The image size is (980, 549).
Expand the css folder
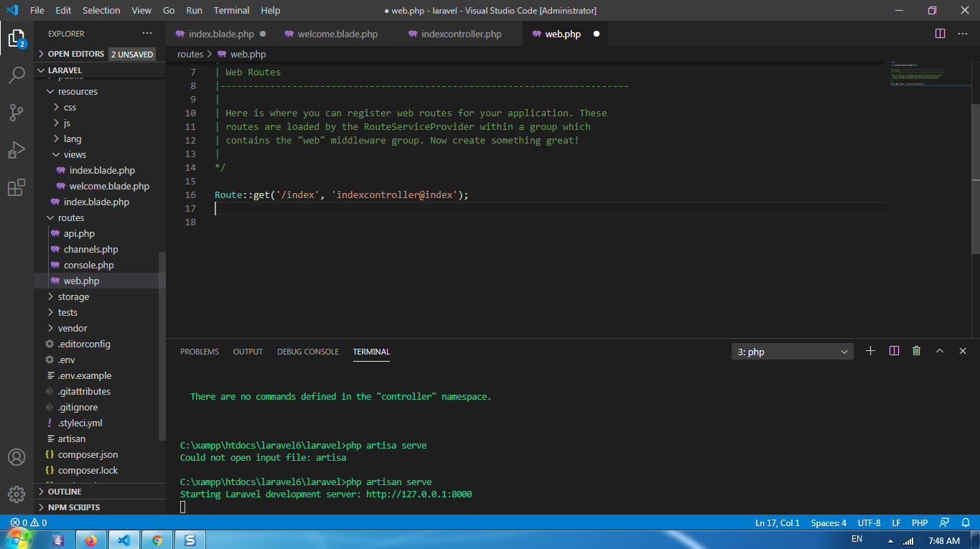coord(100,107)
